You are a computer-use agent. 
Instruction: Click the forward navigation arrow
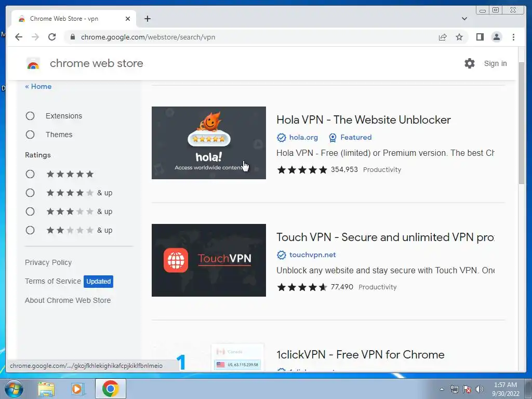pos(35,37)
